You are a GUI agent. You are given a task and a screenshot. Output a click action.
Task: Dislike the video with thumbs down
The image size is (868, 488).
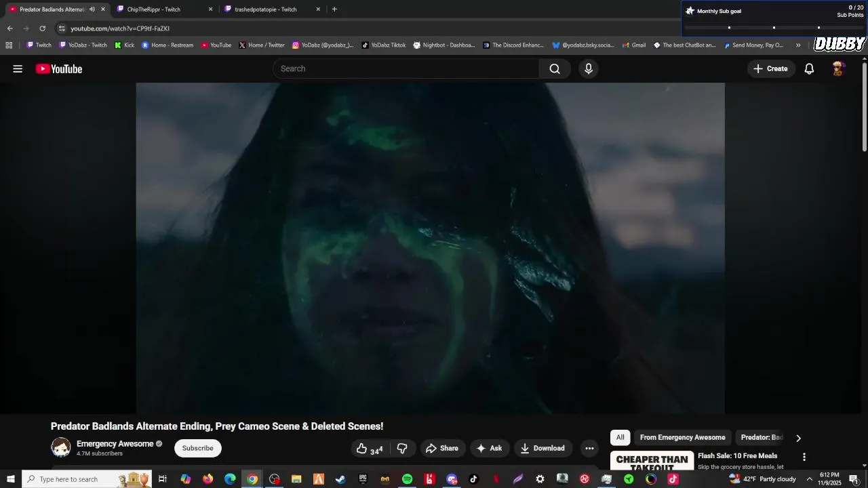coord(402,448)
